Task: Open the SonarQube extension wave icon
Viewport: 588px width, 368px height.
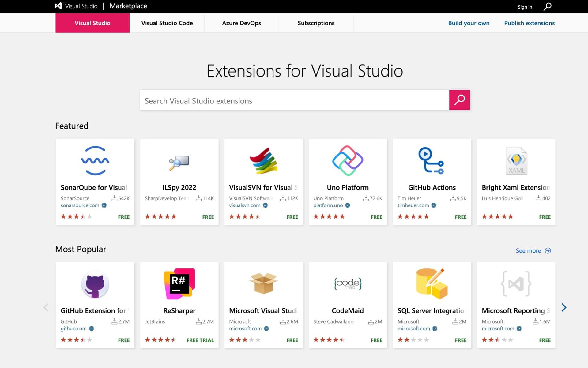Action: click(x=95, y=161)
